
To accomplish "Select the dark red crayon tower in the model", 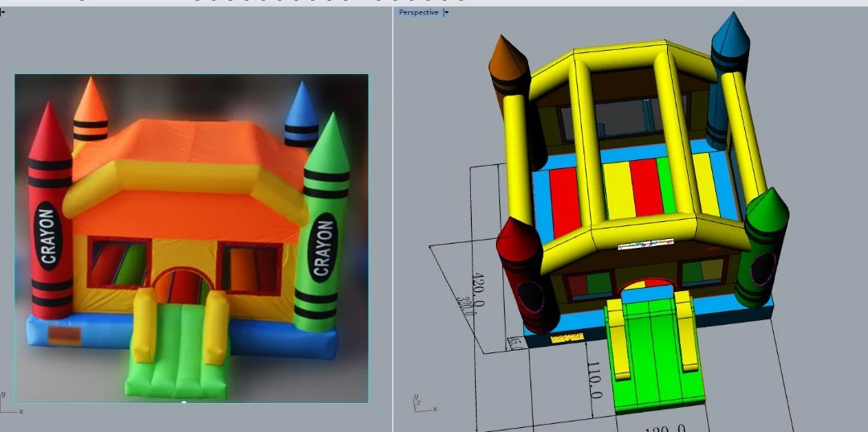I will coord(525,274).
